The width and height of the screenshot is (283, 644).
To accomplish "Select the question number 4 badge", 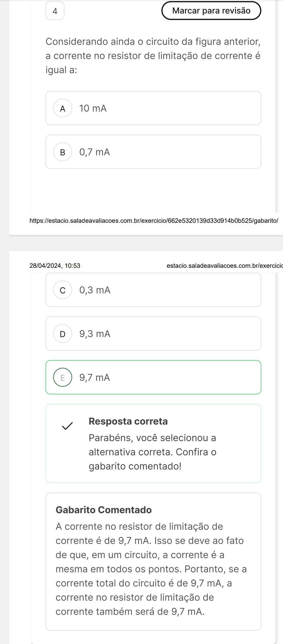I will 55,11.
